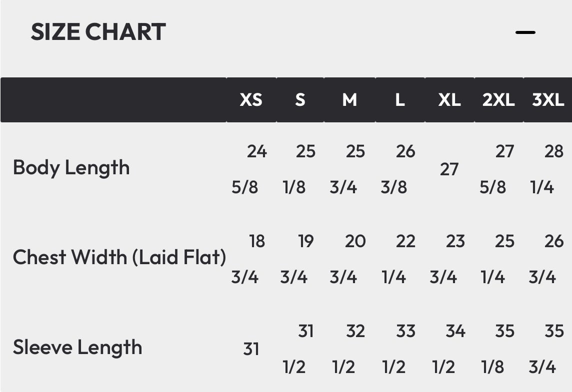572x392 pixels.
Task: Collapse the Size Chart section
Action: [x=525, y=32]
